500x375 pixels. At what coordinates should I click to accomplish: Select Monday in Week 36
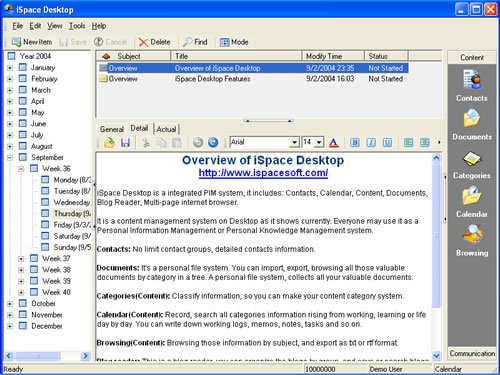click(72, 180)
